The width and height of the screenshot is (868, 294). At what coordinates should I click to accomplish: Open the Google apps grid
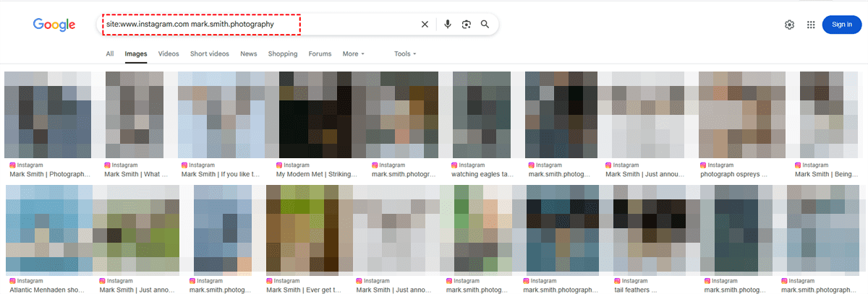(811, 25)
